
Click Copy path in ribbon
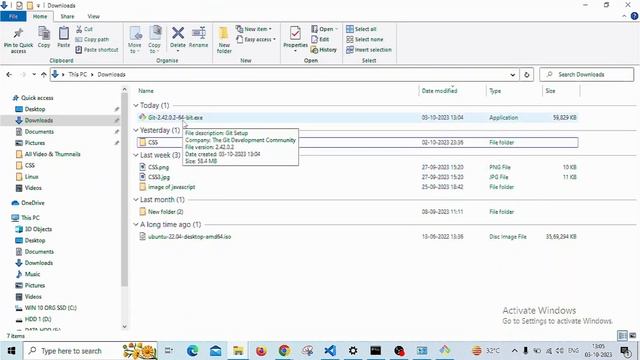[x=92, y=39]
